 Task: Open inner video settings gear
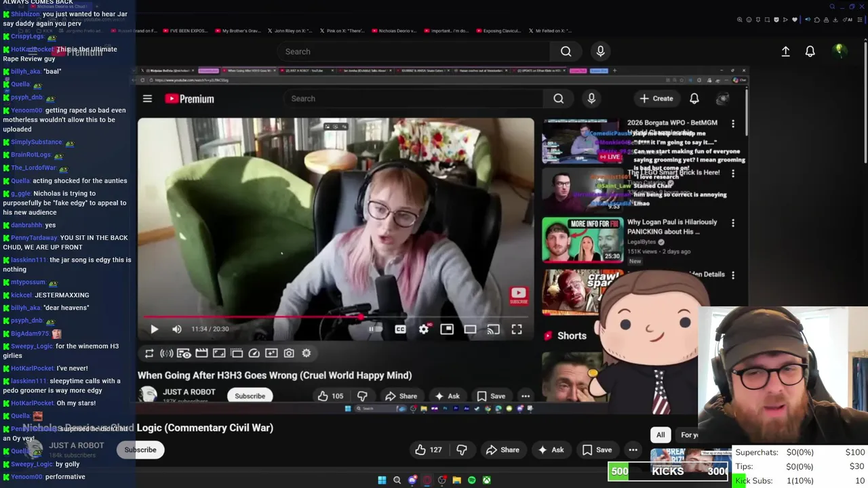424,329
